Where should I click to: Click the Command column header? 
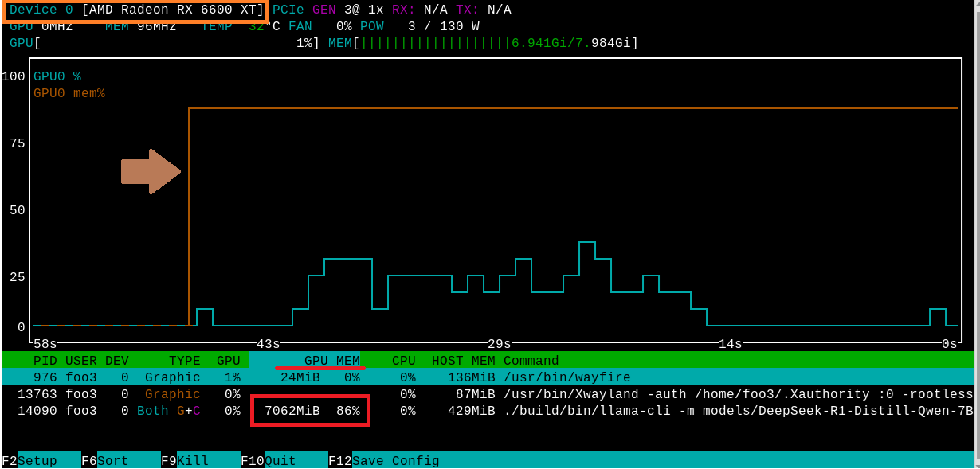pos(531,361)
